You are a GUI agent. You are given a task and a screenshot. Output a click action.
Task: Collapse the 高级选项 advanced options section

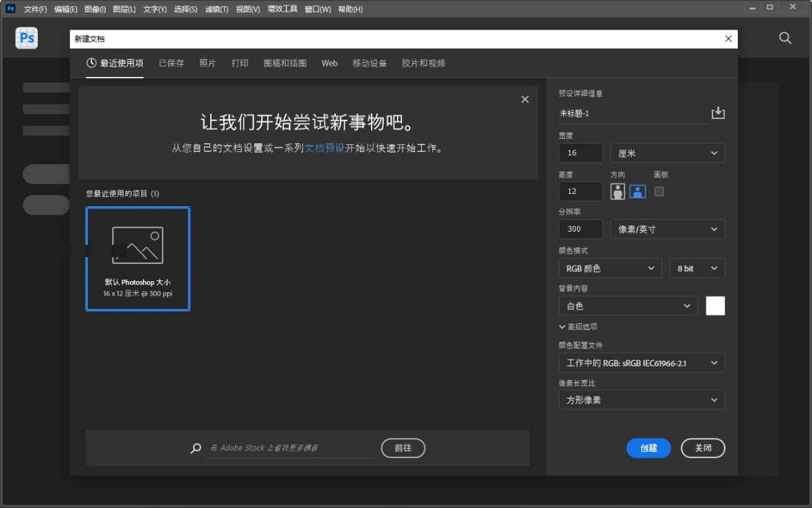(578, 327)
